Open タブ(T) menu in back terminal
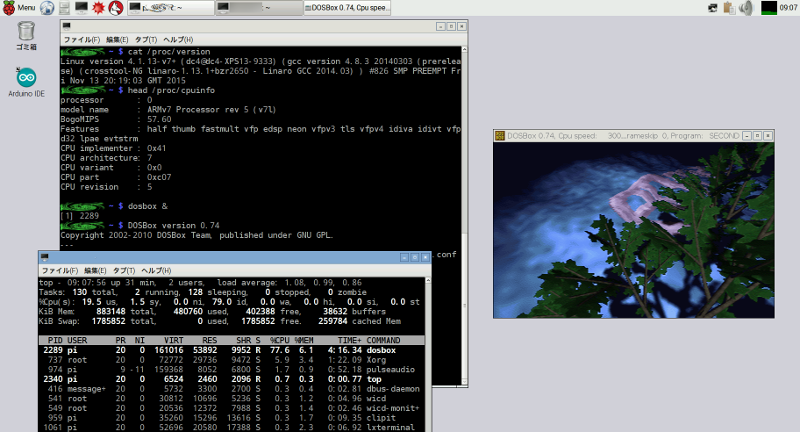Image resolution: width=800 pixels, height=432 pixels. [x=146, y=39]
